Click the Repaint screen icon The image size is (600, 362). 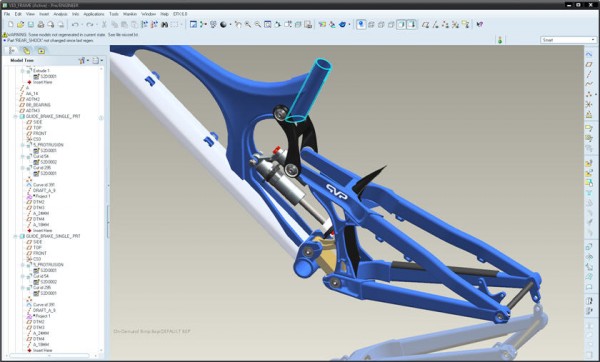click(x=193, y=24)
